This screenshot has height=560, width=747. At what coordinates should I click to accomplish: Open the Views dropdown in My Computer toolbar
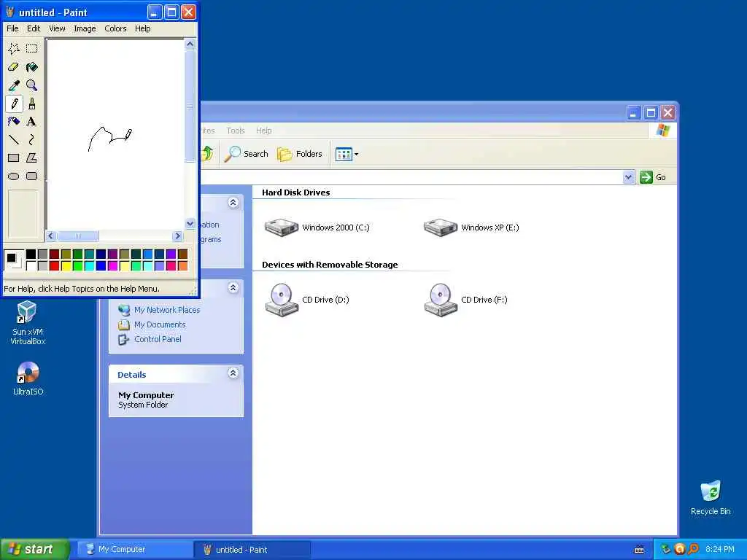[x=347, y=154]
